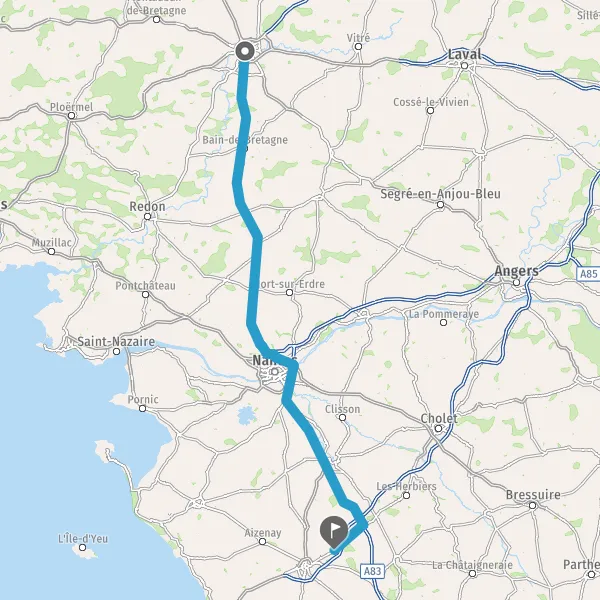This screenshot has width=600, height=600.
Task: Click the L'Île-d'Yeu island label
Action: pyautogui.click(x=83, y=539)
